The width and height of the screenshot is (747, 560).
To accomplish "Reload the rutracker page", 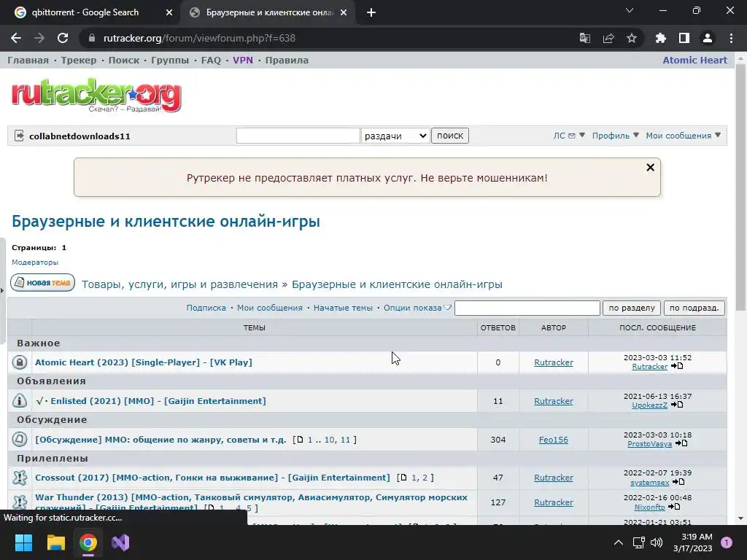I will tap(63, 38).
